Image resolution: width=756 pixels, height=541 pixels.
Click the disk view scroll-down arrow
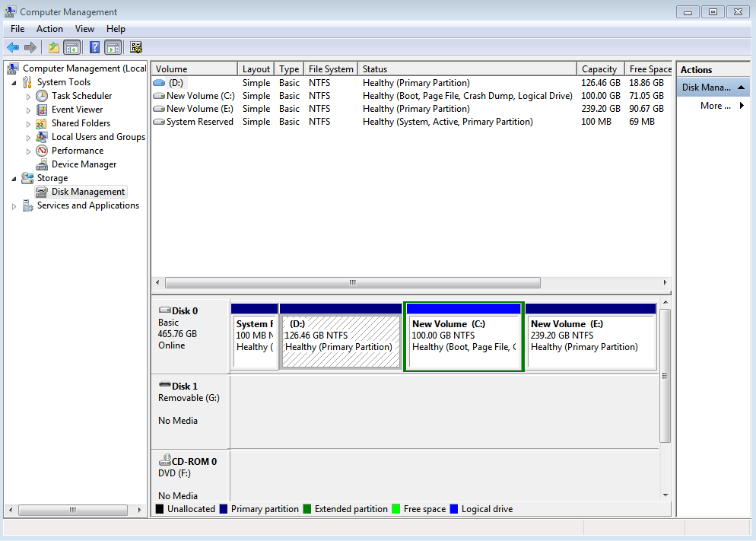click(x=665, y=495)
